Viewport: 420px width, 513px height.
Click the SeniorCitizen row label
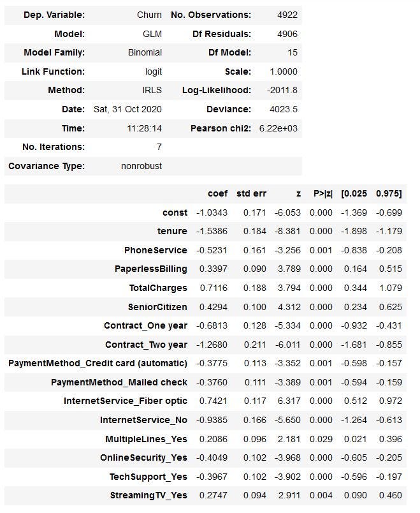158,307
